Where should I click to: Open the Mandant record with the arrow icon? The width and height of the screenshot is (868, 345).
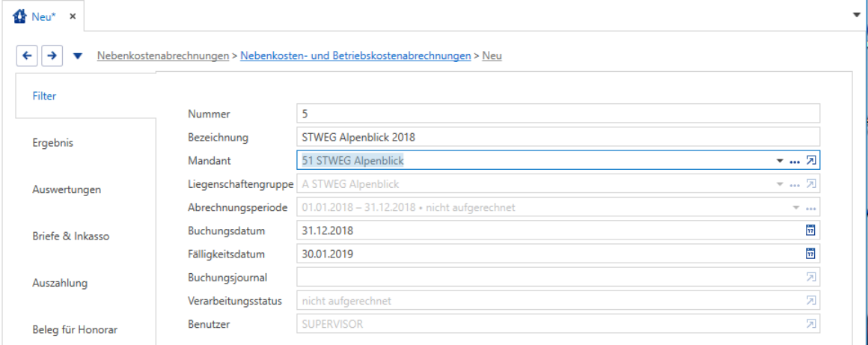point(810,161)
